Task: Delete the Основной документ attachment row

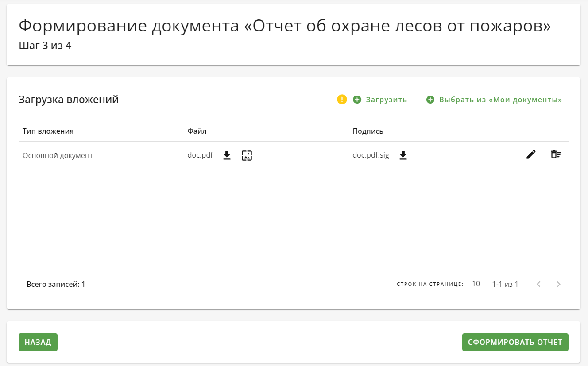Action: [x=556, y=154]
